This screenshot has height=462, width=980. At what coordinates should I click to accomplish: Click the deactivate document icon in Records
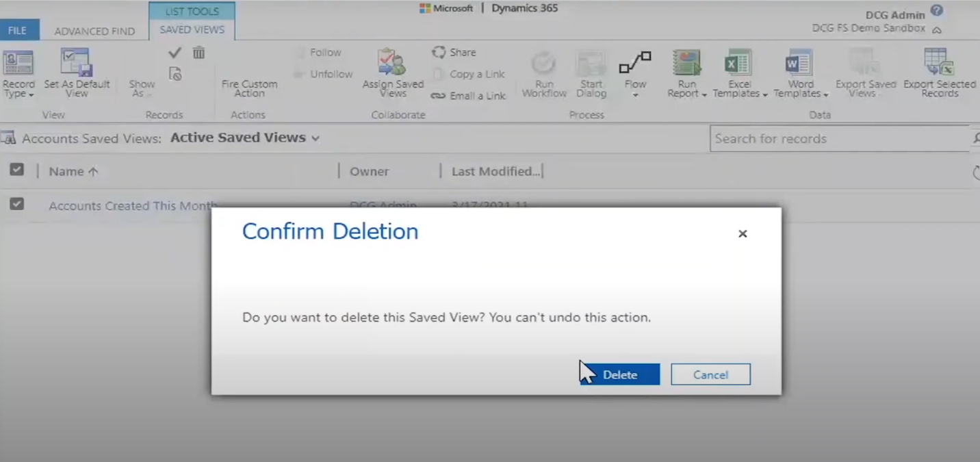175,74
